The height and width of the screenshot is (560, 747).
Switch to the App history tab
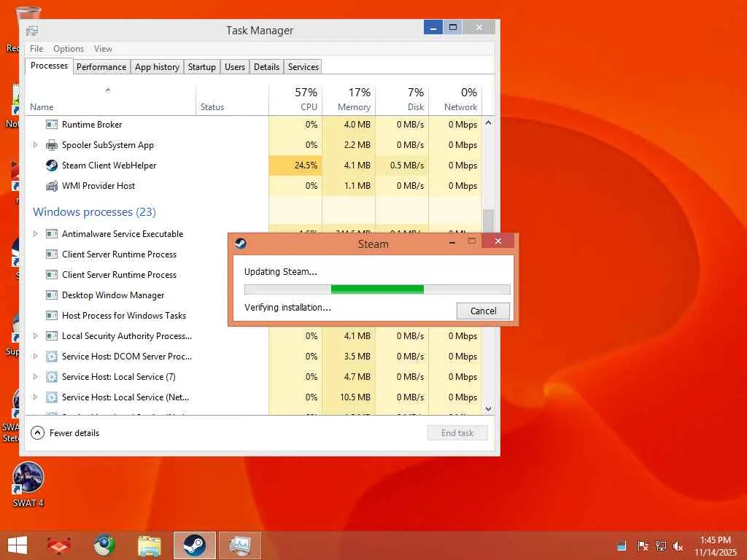pos(158,67)
